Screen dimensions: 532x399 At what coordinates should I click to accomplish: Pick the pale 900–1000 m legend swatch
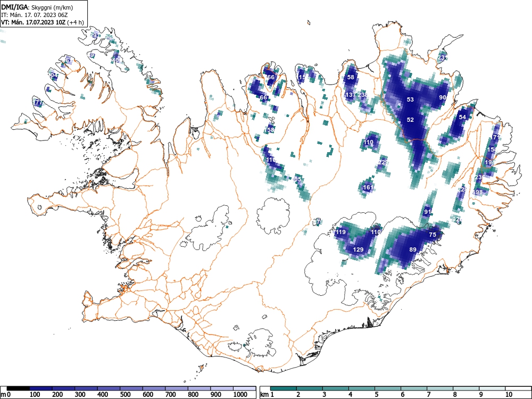(x=222, y=388)
